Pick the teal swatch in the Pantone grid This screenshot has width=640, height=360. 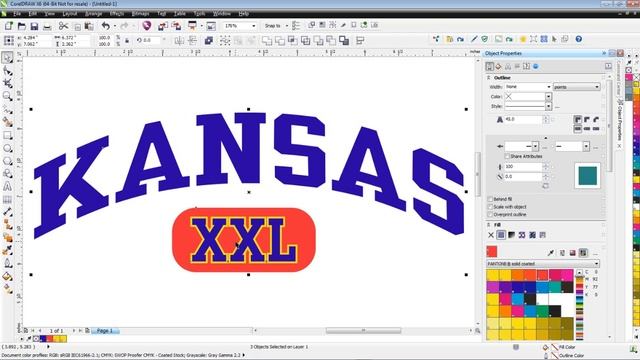[x=554, y=287]
